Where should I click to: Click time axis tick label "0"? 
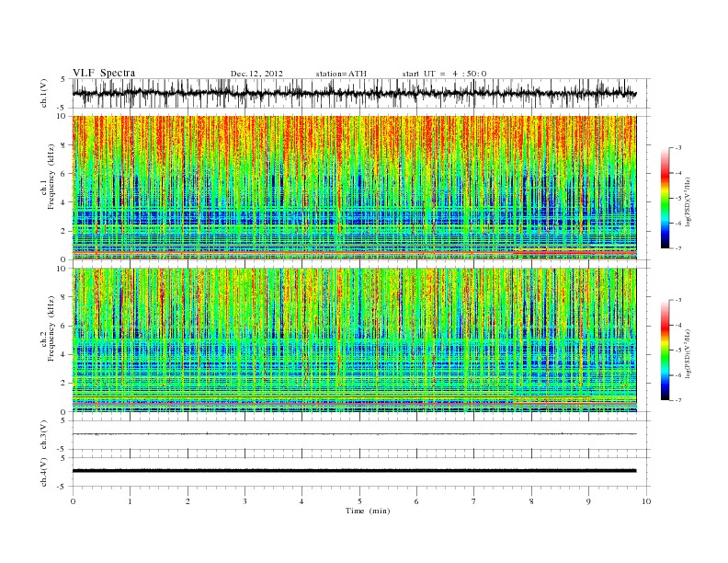tap(73, 501)
